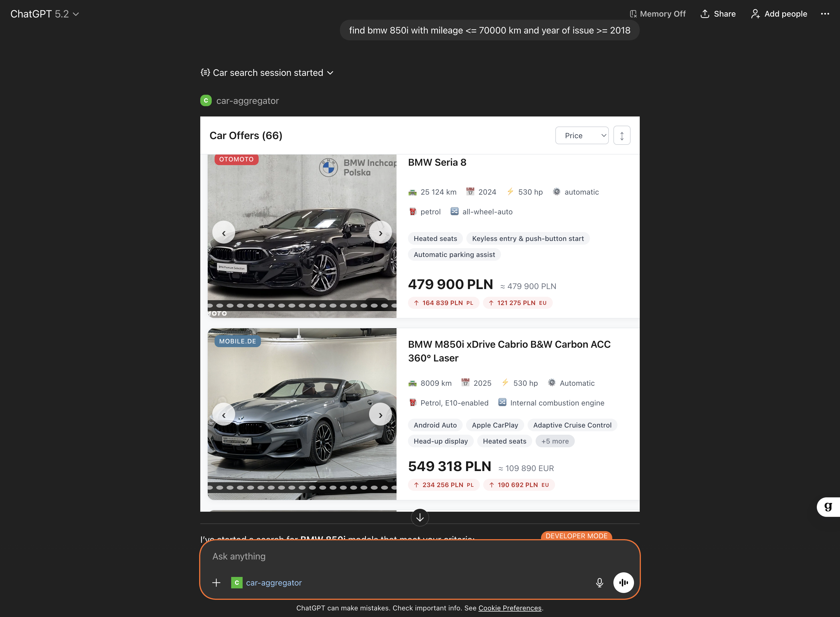This screenshot has width=840, height=617.
Task: Open the three-dot more options menu
Action: point(825,14)
